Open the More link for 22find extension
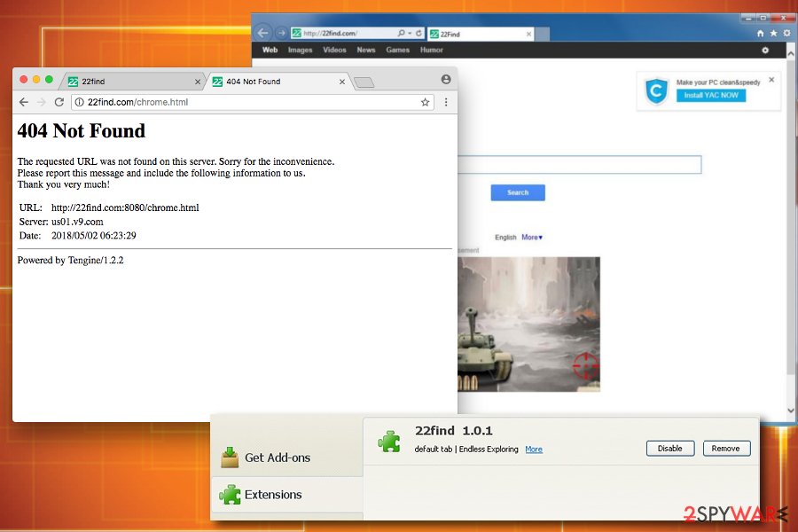Viewport: 798px width, 532px height. click(x=534, y=449)
